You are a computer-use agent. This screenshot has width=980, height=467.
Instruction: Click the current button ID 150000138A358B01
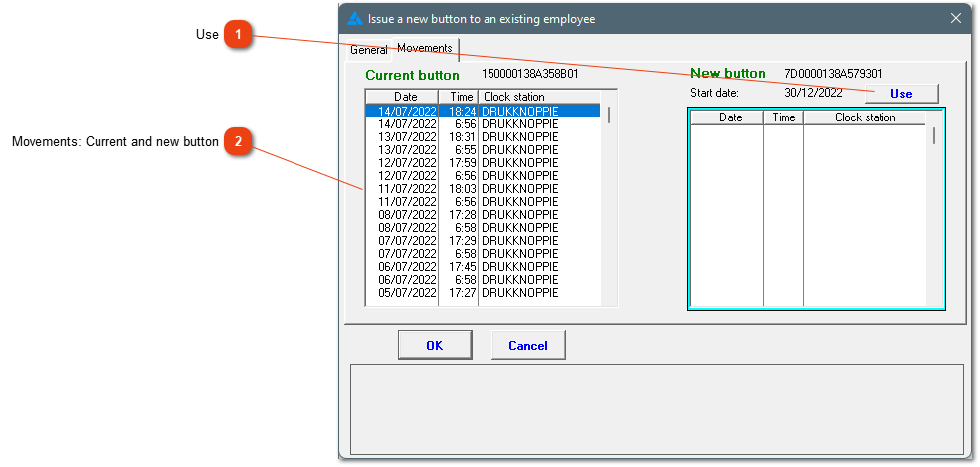click(529, 73)
